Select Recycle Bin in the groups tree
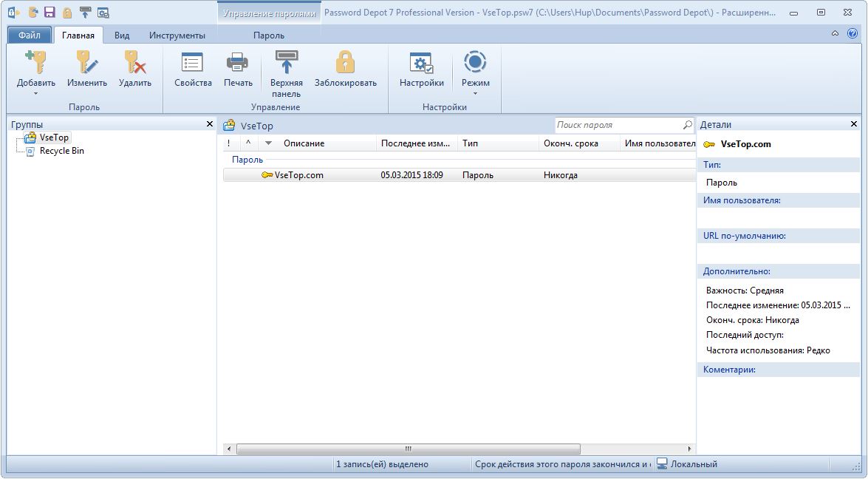 pyautogui.click(x=62, y=151)
